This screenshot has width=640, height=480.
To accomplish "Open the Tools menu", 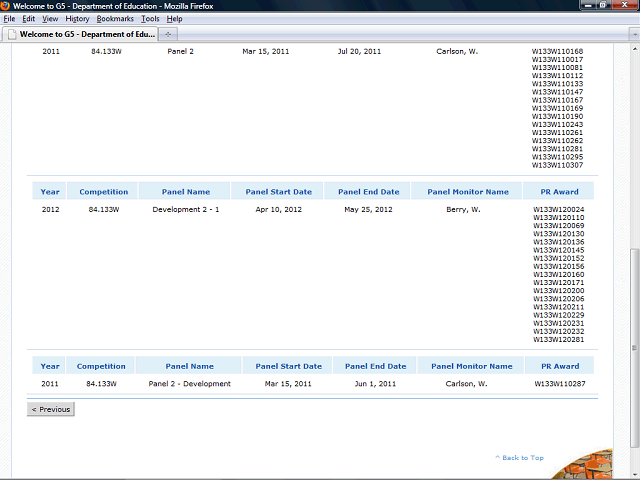I will pos(150,19).
